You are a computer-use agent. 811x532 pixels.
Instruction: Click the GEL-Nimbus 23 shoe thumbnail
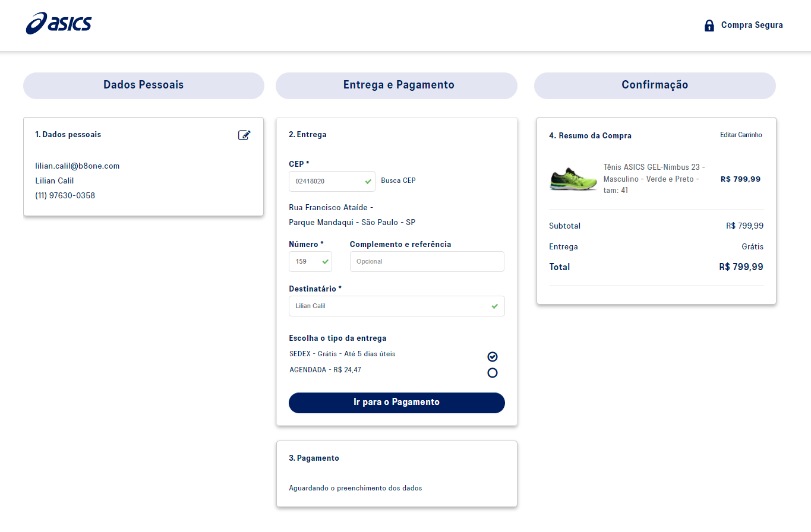click(573, 179)
